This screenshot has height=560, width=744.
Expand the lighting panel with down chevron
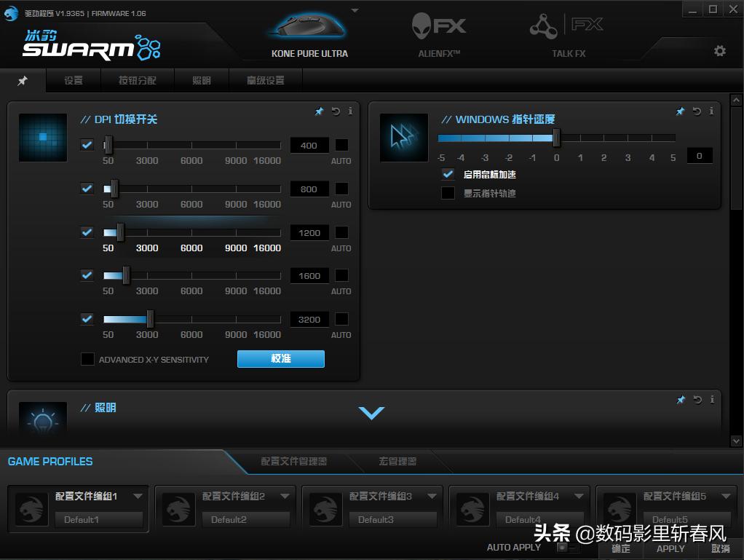(x=371, y=412)
